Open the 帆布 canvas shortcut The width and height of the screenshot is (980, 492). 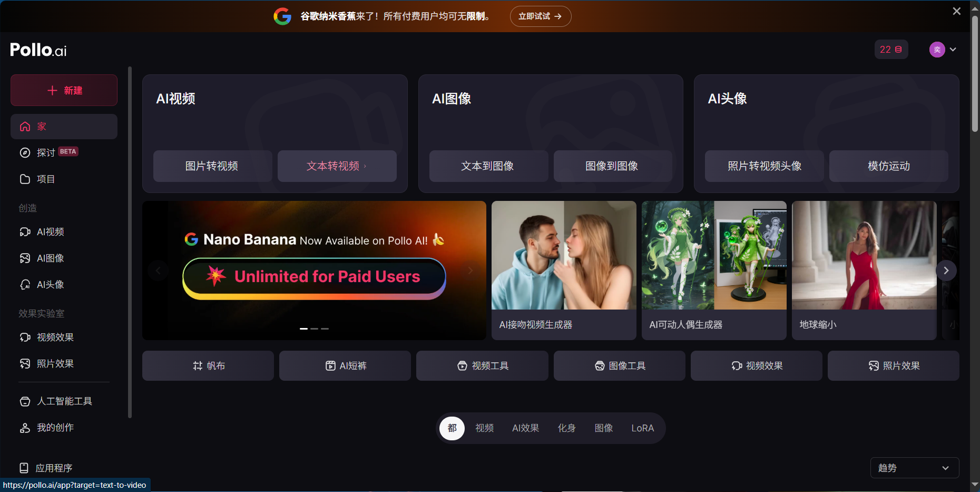pos(208,366)
